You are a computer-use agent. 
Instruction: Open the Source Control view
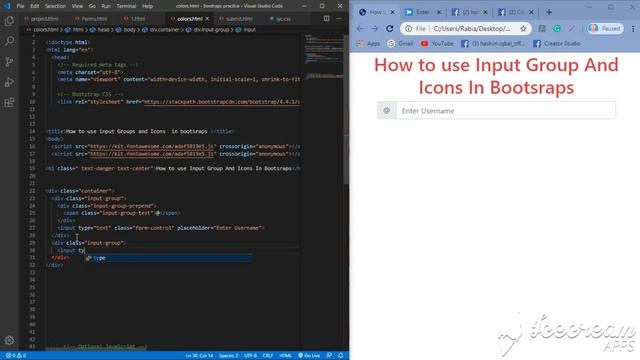[x=9, y=62]
